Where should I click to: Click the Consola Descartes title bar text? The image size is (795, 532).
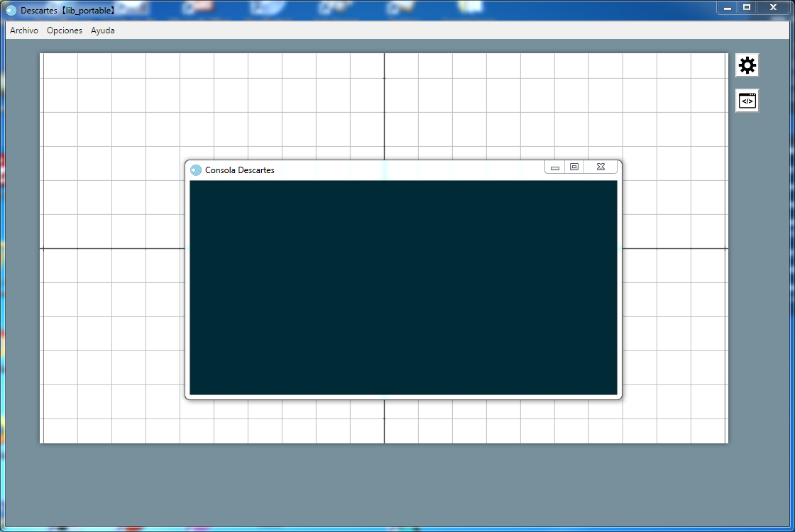click(x=239, y=170)
